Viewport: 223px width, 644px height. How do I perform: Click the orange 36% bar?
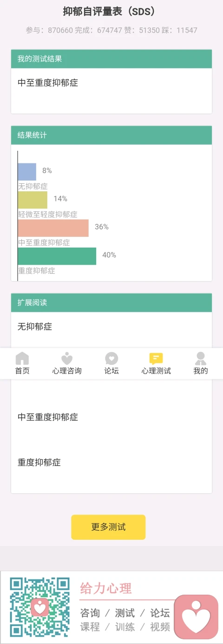[x=53, y=228]
